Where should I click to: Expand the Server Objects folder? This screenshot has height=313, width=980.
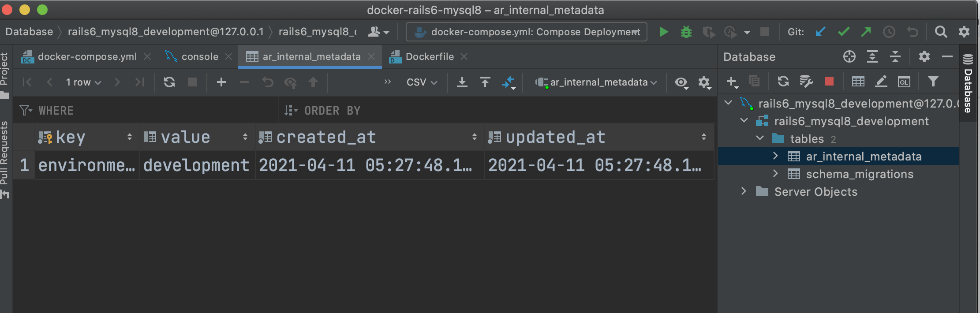(744, 191)
